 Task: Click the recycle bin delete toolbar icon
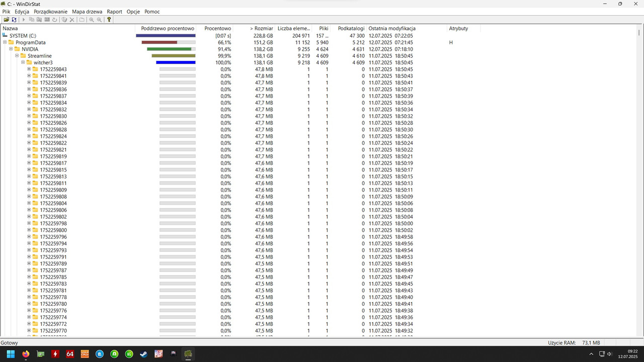(64, 20)
